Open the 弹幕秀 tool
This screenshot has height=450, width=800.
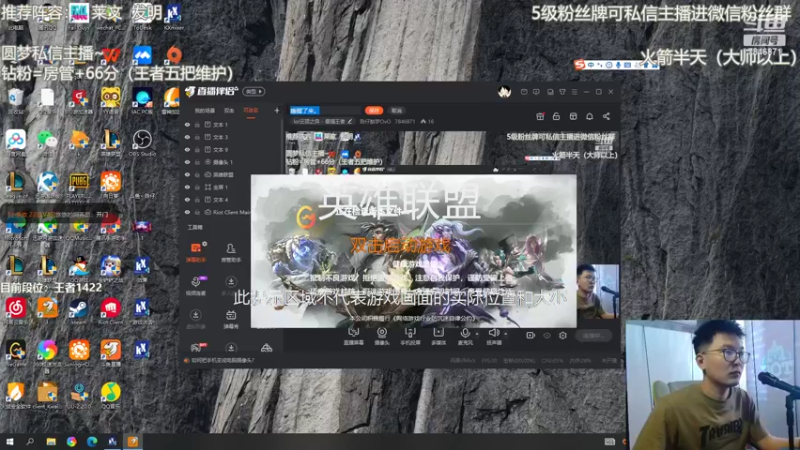point(231,319)
